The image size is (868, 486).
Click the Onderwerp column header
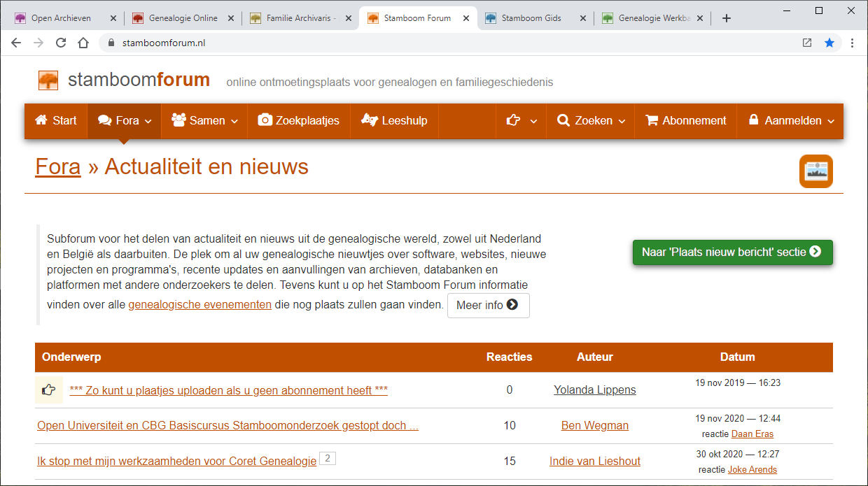pos(71,357)
